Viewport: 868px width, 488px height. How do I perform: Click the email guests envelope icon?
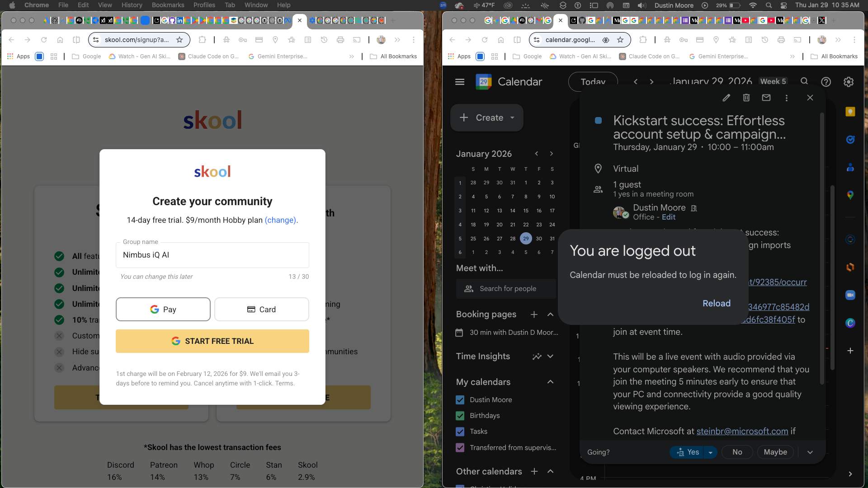[x=766, y=98]
